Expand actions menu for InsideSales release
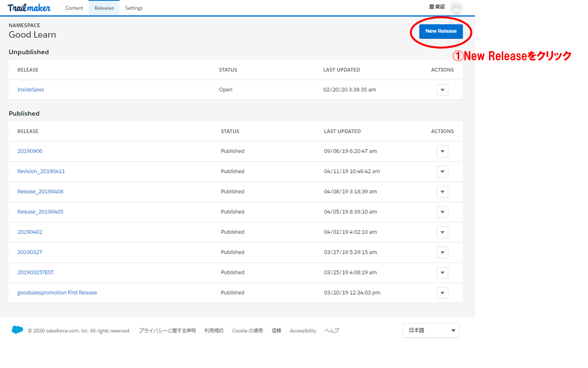Viewport: 588px width, 368px height. (x=442, y=90)
